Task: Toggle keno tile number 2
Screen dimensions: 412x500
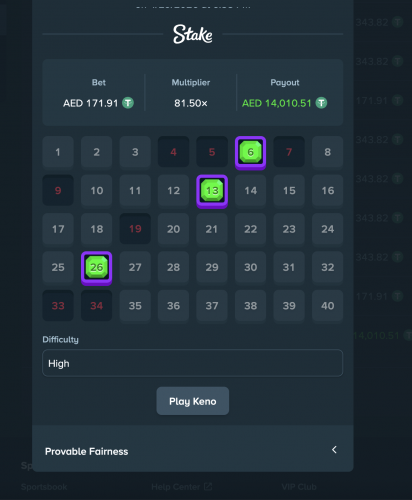Action: 97,152
